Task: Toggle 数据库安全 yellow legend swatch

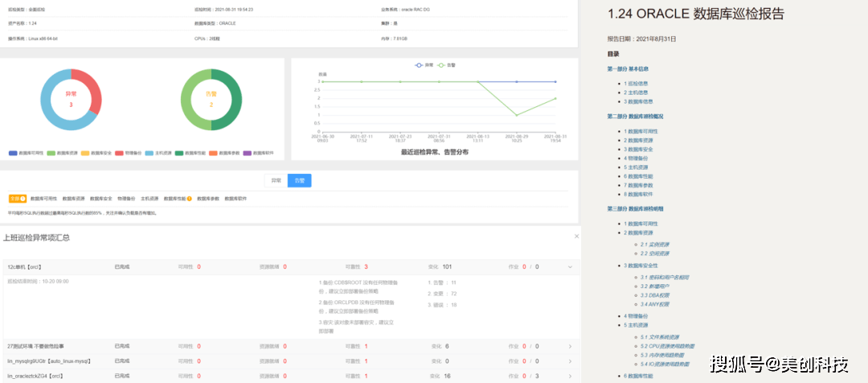Action: [85, 153]
